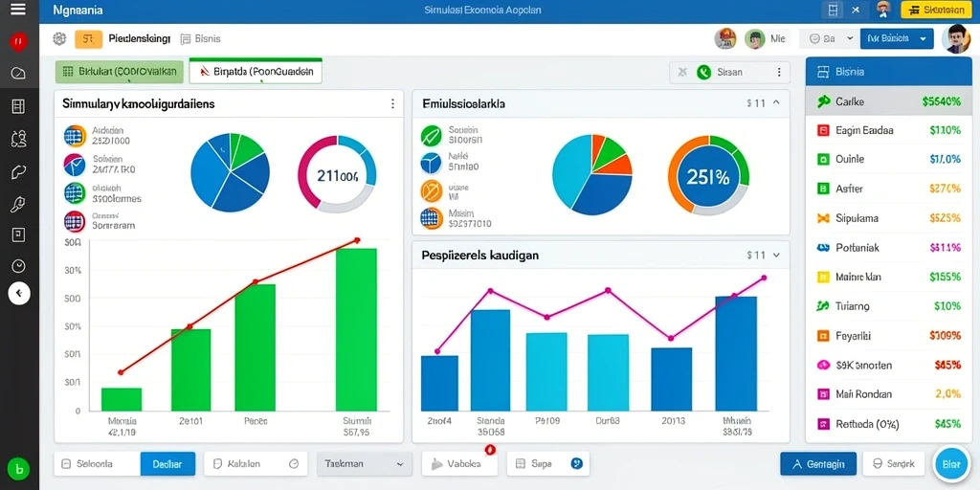The image size is (980, 490).
Task: Open the blue Nk Bakita dropdown
Action: 897,38
